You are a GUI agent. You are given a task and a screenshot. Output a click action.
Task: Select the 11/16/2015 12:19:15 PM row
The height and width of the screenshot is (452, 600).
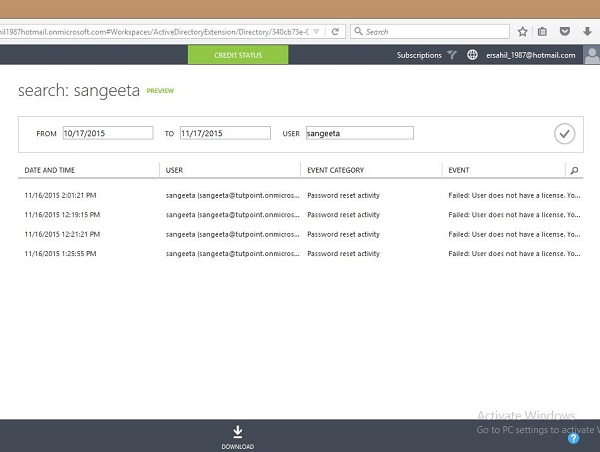click(x=301, y=215)
